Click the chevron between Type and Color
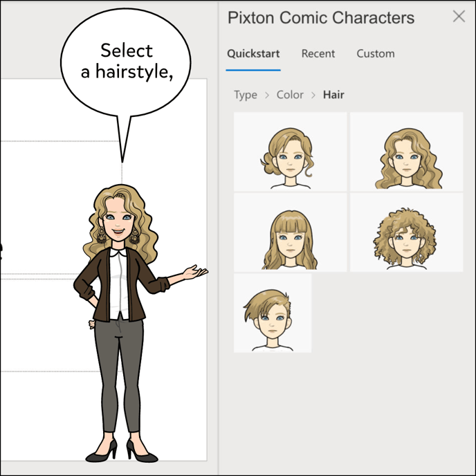Image resolution: width=476 pixels, height=476 pixels. (267, 95)
